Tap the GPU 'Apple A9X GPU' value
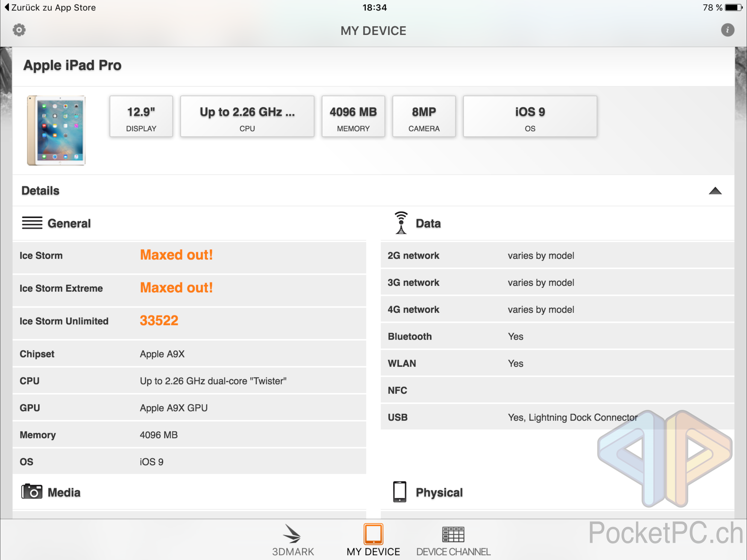Screen dimensions: 747x560 (174, 408)
